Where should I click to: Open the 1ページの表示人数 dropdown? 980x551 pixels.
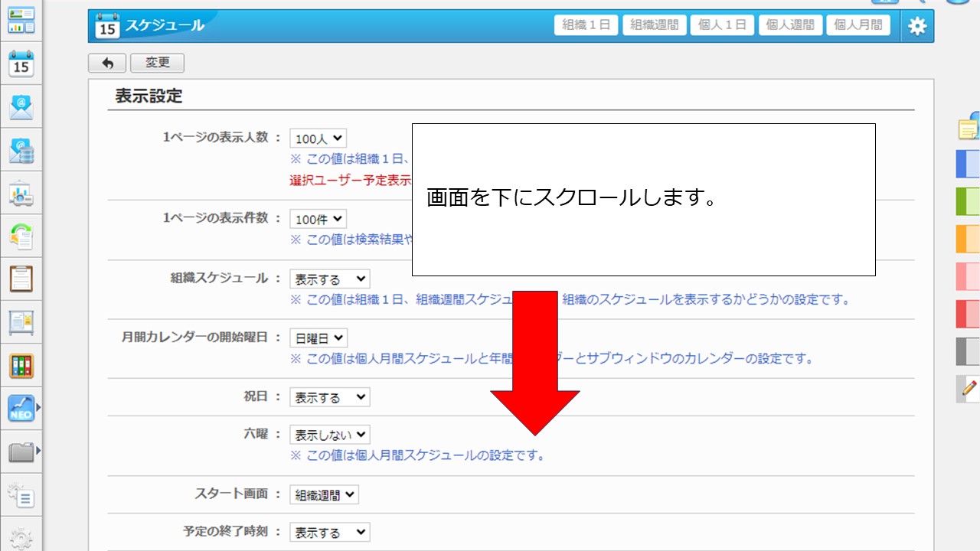318,139
